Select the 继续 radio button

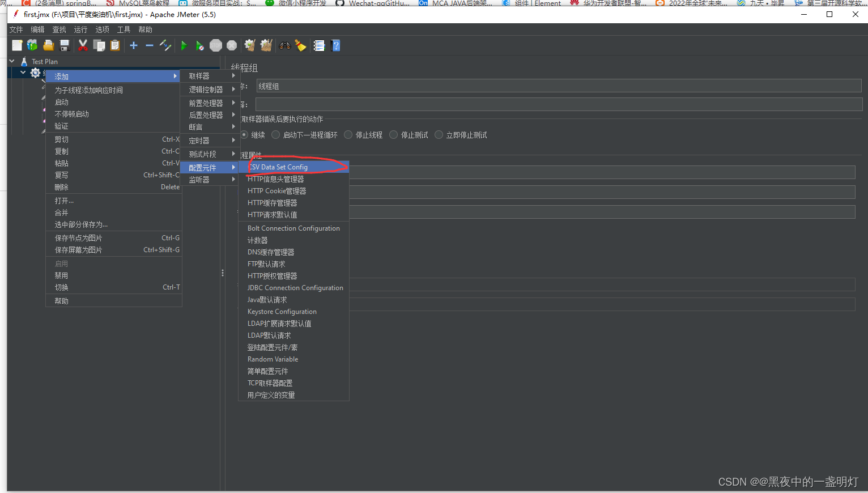coord(244,135)
